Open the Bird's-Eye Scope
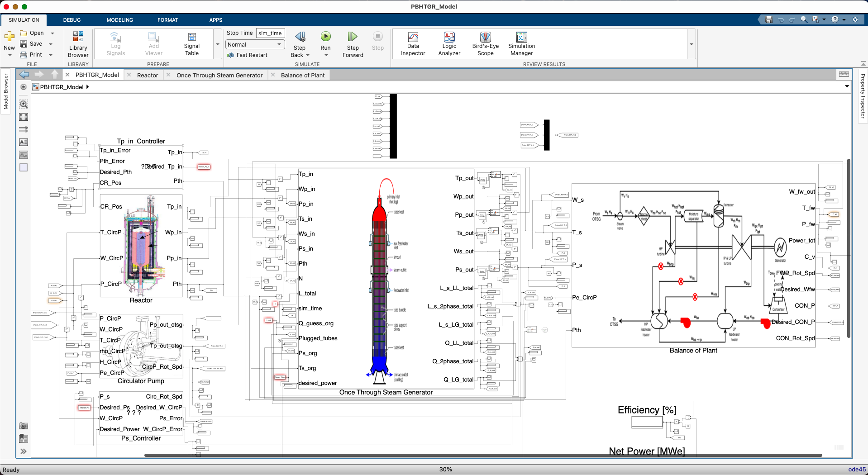The width and height of the screenshot is (868, 475). pos(485,43)
